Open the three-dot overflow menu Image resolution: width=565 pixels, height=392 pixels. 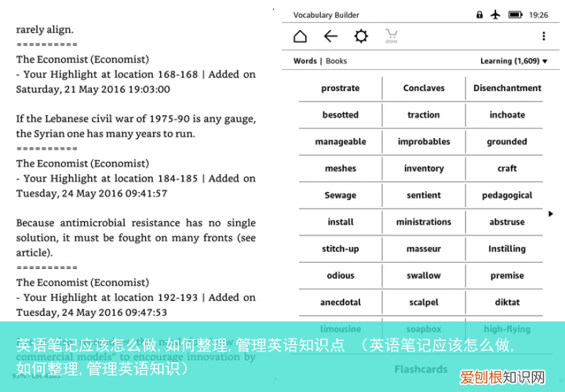click(544, 36)
